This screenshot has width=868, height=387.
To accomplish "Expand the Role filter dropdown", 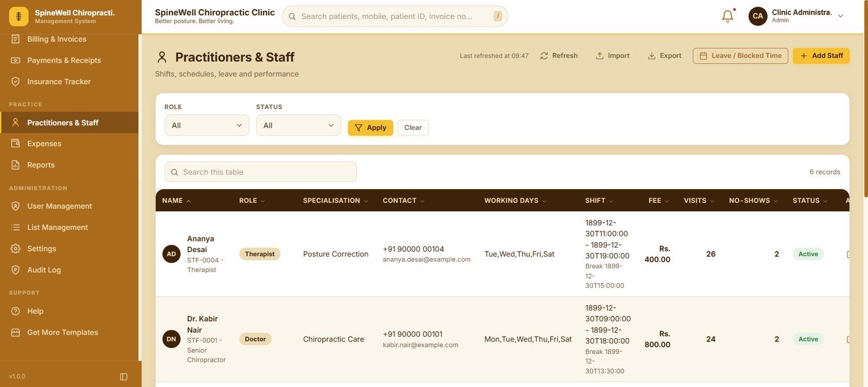I will coord(207,125).
